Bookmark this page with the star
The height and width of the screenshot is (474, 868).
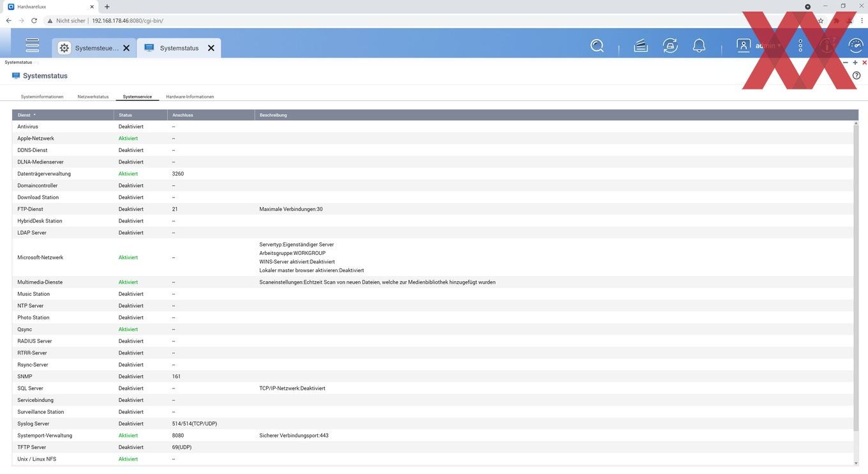click(x=821, y=20)
